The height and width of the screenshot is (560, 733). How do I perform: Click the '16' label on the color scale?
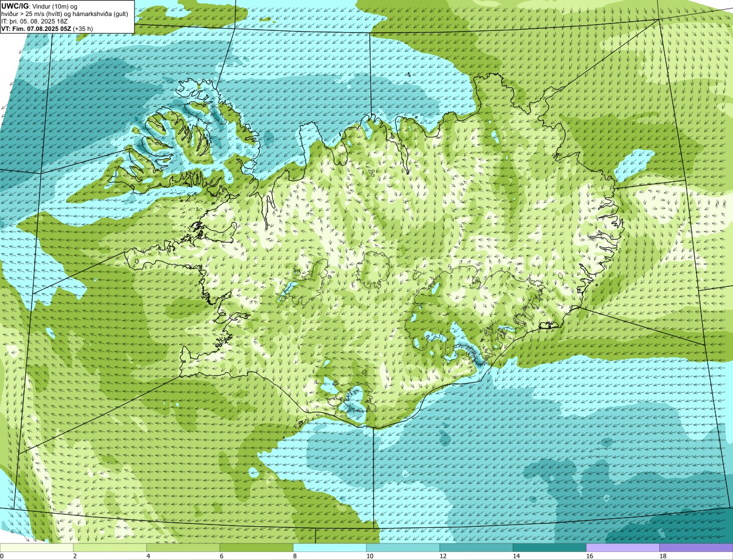(589, 556)
